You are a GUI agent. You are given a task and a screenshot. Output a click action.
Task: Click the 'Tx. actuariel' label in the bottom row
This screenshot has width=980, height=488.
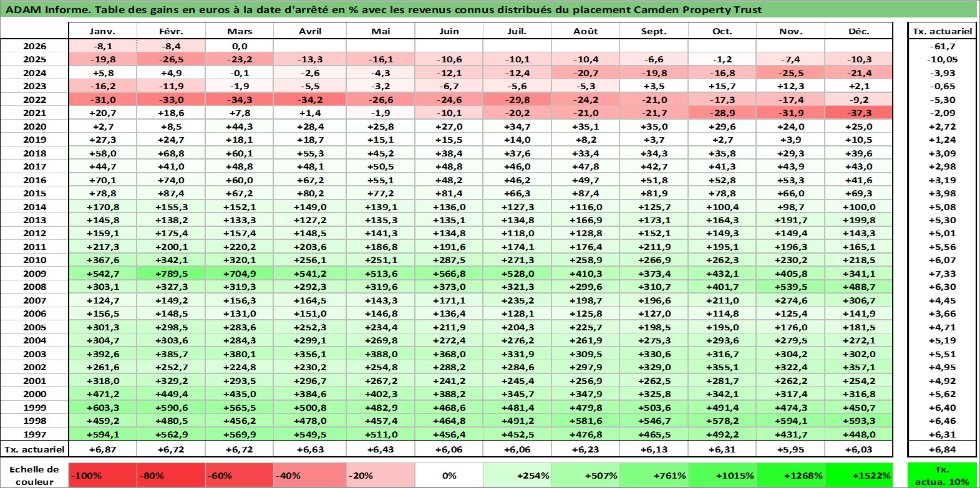point(34,449)
